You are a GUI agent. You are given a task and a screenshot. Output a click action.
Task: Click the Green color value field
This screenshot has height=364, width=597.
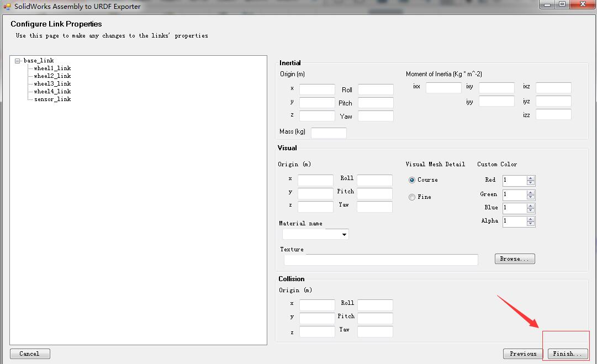515,195
